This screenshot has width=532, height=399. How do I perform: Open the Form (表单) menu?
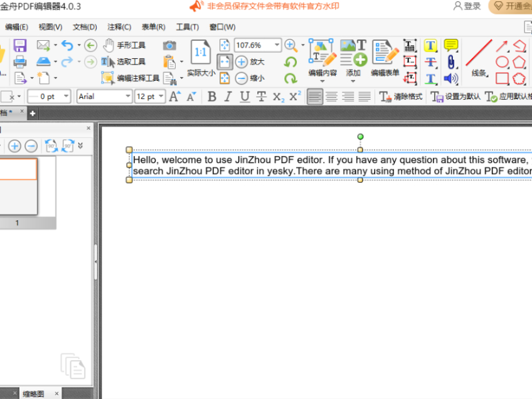153,27
